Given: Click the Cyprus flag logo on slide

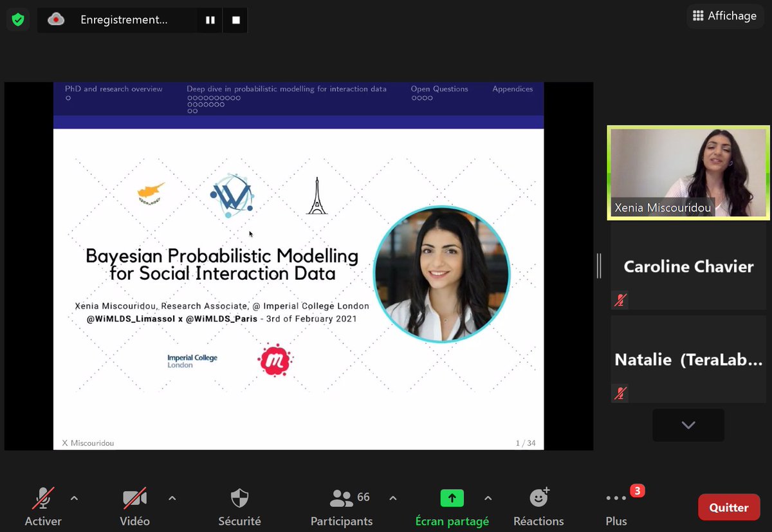Looking at the screenshot, I should click(151, 194).
